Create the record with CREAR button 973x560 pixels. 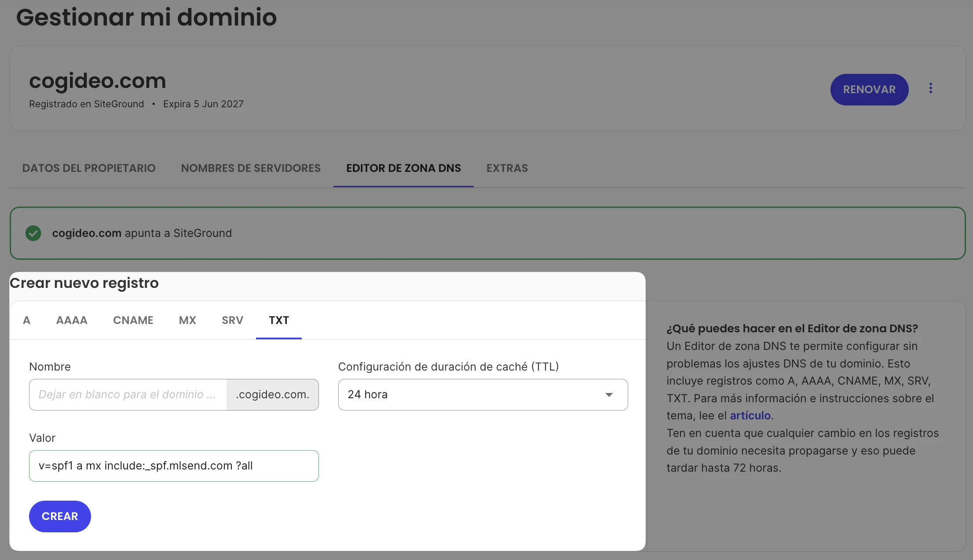[60, 516]
